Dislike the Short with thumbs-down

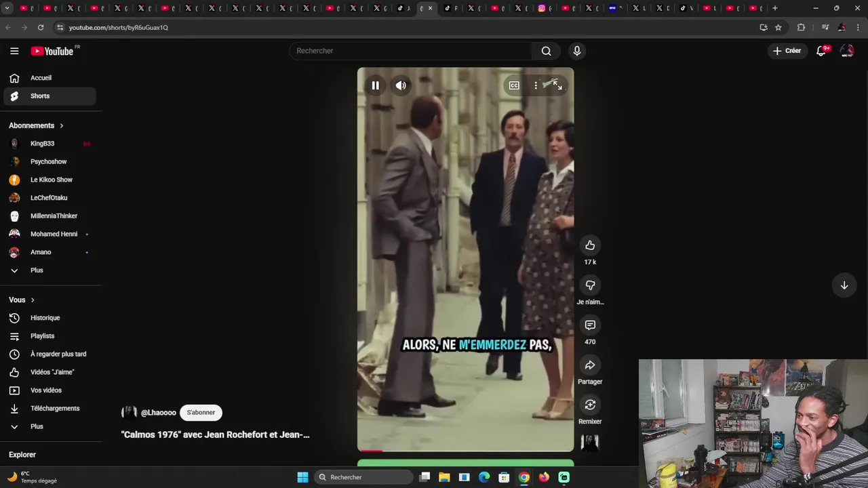click(590, 285)
